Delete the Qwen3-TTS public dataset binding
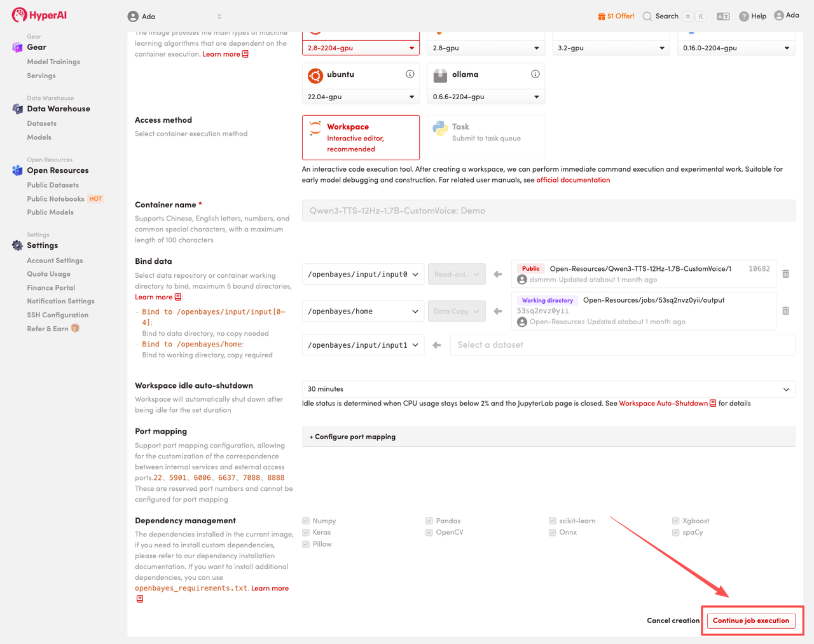Image resolution: width=814 pixels, height=644 pixels. pyautogui.click(x=785, y=274)
